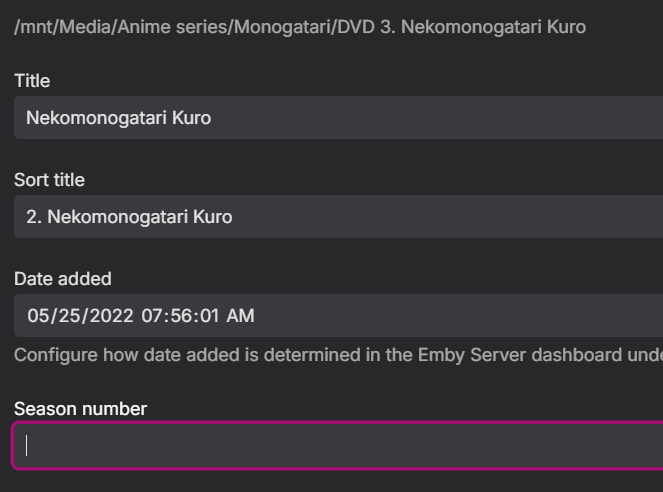Select the day "25" in Date added
The width and height of the screenshot is (663, 492).
[x=67, y=316]
